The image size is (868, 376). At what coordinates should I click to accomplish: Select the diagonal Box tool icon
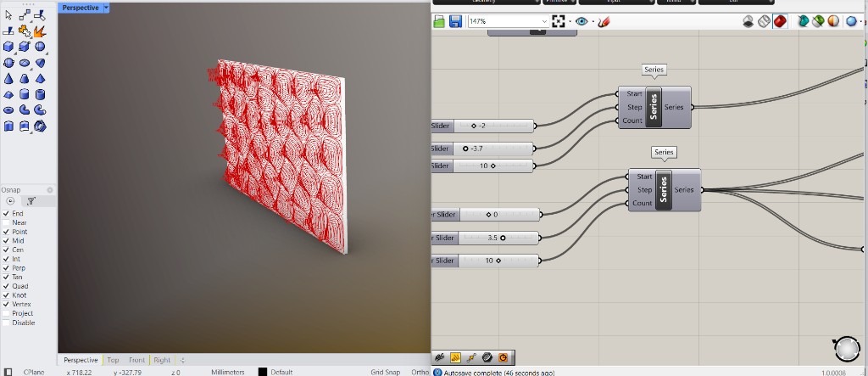pos(25,47)
